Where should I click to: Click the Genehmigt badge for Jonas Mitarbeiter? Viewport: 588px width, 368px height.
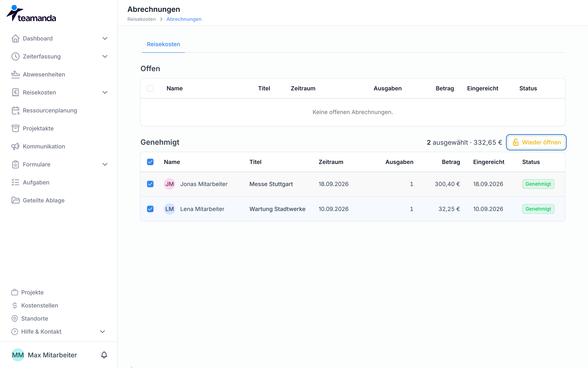click(538, 184)
